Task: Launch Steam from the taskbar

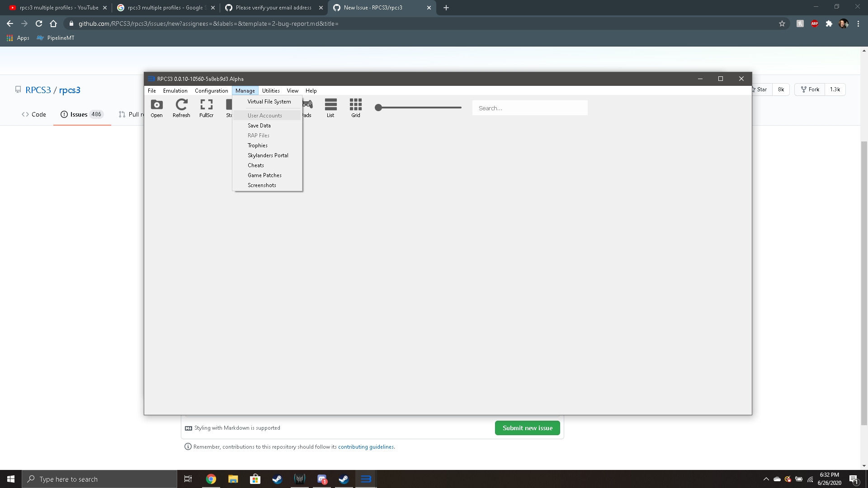Action: [x=277, y=479]
